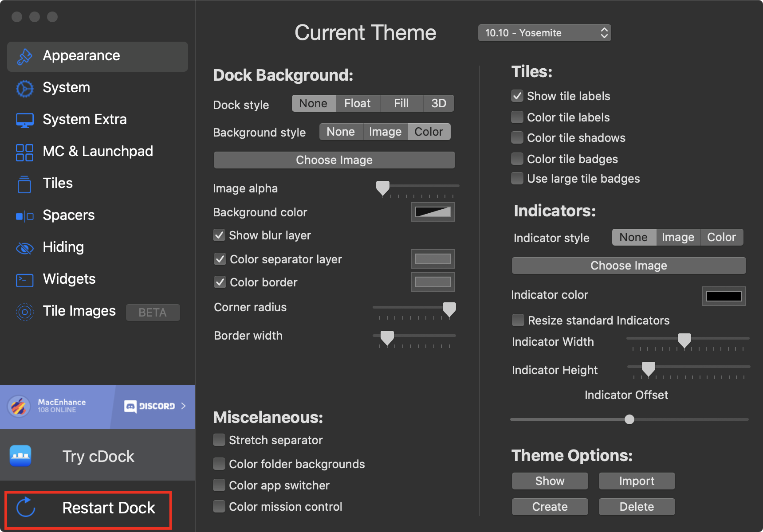Image resolution: width=763 pixels, height=532 pixels.
Task: Select the System gear icon
Action: click(24, 88)
